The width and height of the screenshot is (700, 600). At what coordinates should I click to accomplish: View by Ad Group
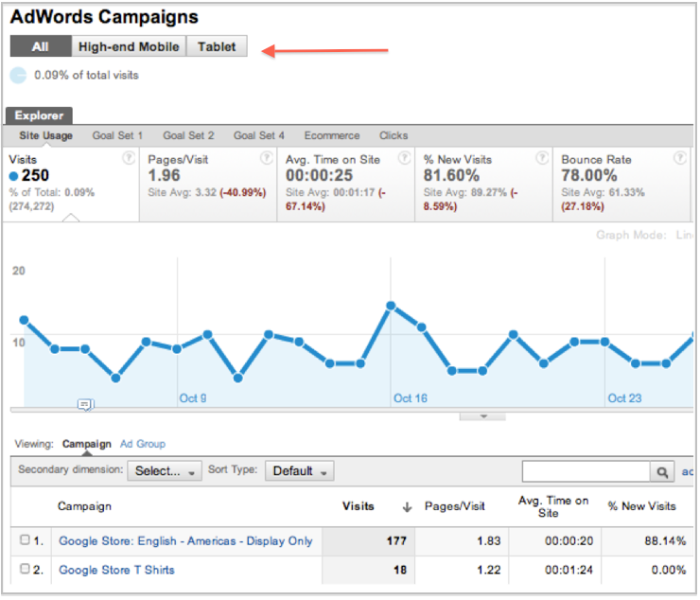(143, 443)
